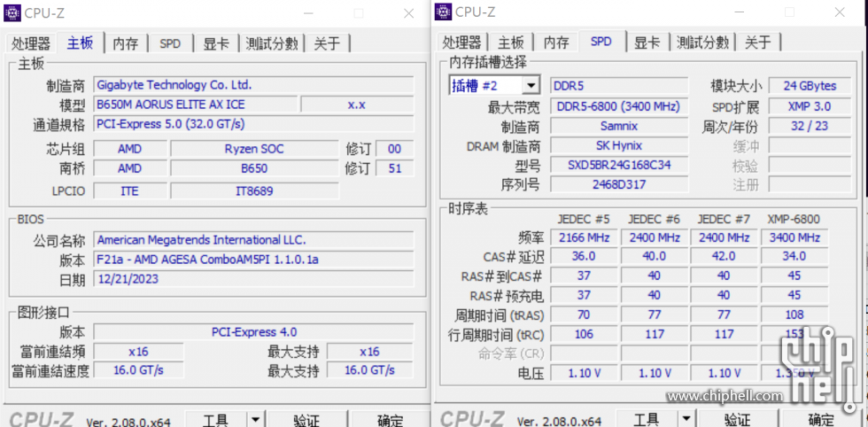Select the 主板 tab in right window
The height and width of the screenshot is (427, 868).
click(x=510, y=42)
